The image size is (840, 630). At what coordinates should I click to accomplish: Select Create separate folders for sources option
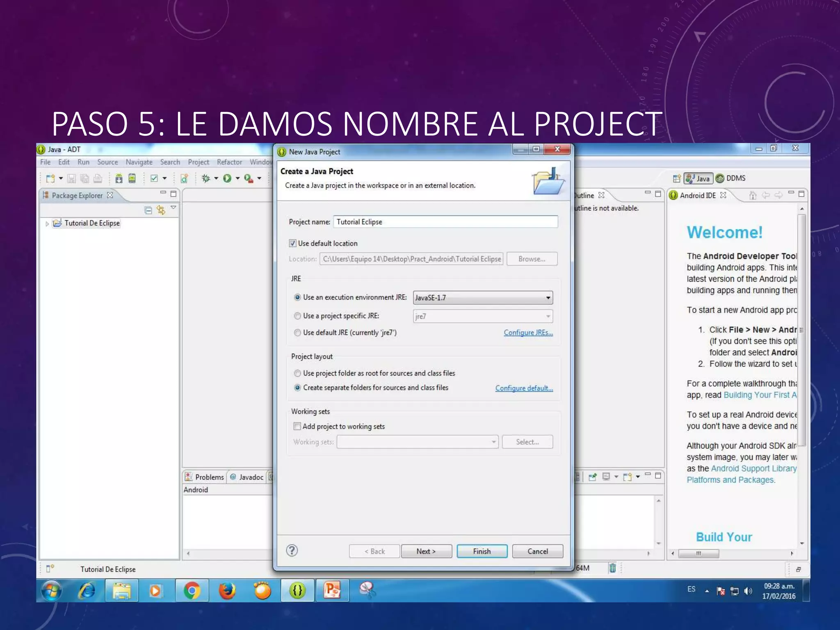pos(297,388)
